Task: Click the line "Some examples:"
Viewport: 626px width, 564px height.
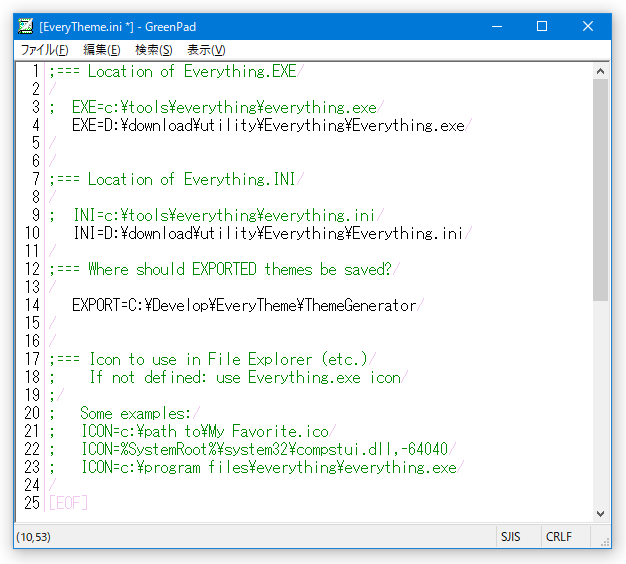Action: click(x=135, y=413)
